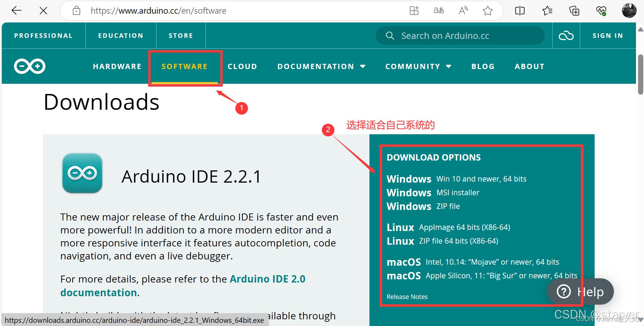Download Windows ZIP file
The width and height of the screenshot is (644, 326).
[x=423, y=206]
